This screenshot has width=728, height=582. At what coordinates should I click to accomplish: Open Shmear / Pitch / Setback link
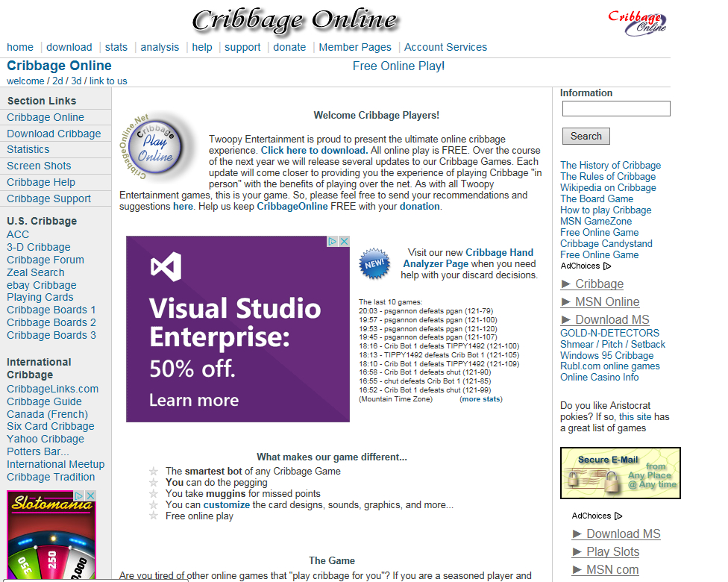[x=612, y=344]
